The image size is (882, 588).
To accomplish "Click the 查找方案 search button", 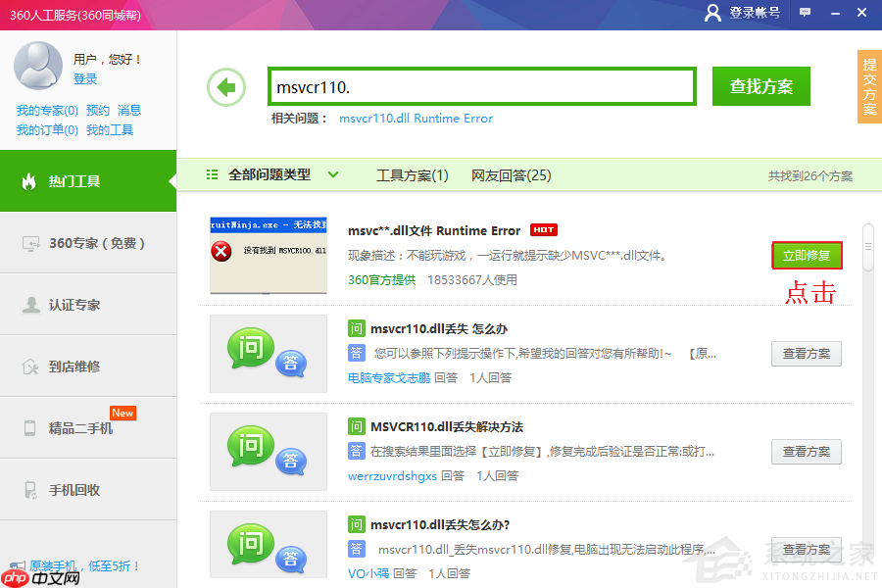I will coord(760,86).
